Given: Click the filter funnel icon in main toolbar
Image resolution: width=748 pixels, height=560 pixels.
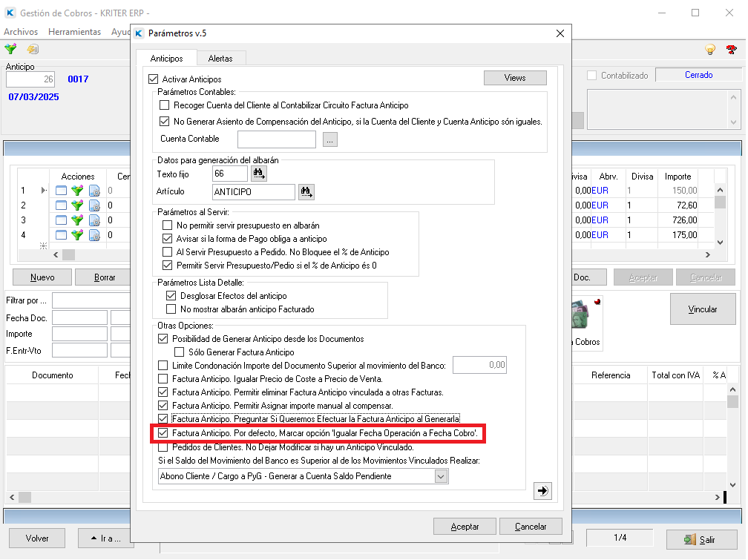Looking at the screenshot, I should coord(10,49).
